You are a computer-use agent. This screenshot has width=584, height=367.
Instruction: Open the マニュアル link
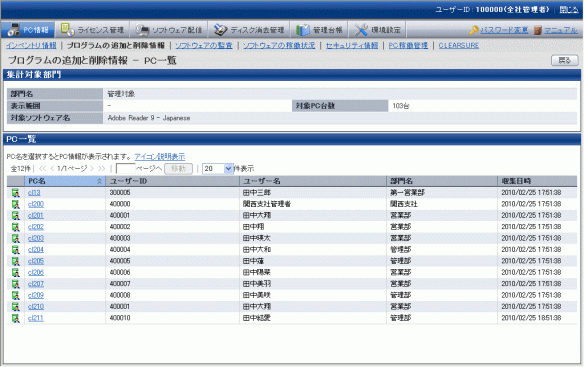pyautogui.click(x=561, y=30)
